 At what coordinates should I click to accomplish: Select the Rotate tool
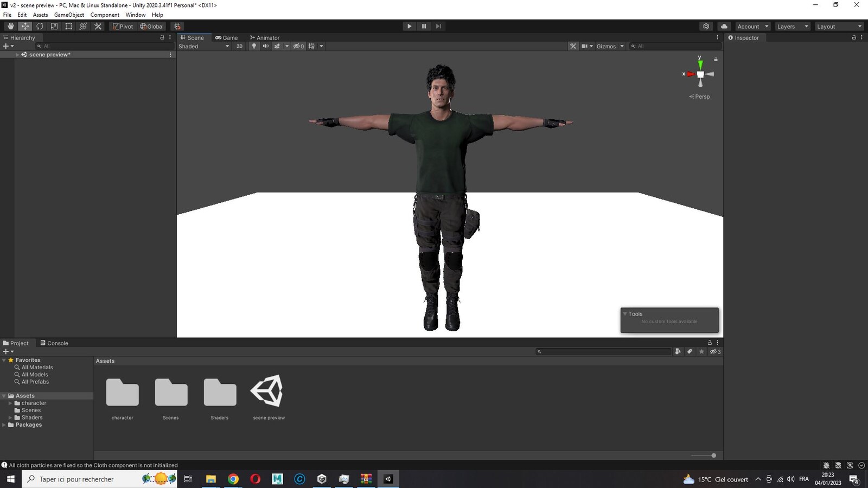pos(40,26)
